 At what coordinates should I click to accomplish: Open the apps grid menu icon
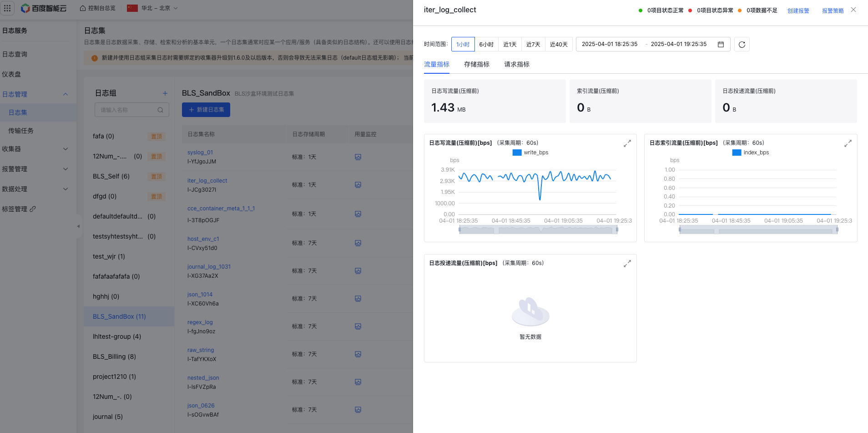pyautogui.click(x=7, y=8)
